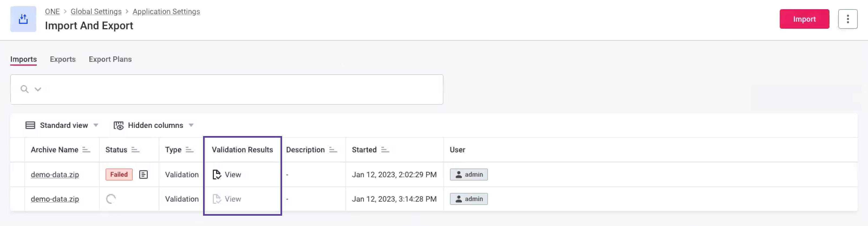The height and width of the screenshot is (226, 868).
Task: Open the log icon next to the Failed status
Action: 143,175
